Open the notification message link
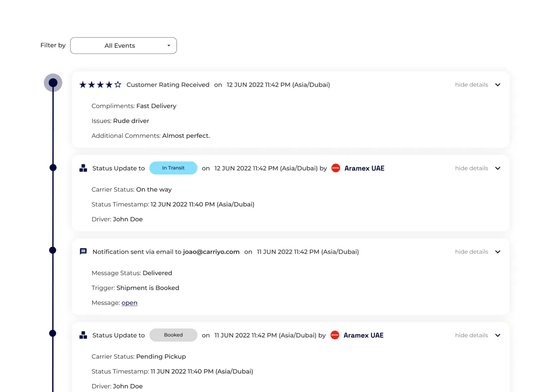This screenshot has width=552, height=392. pos(129,303)
